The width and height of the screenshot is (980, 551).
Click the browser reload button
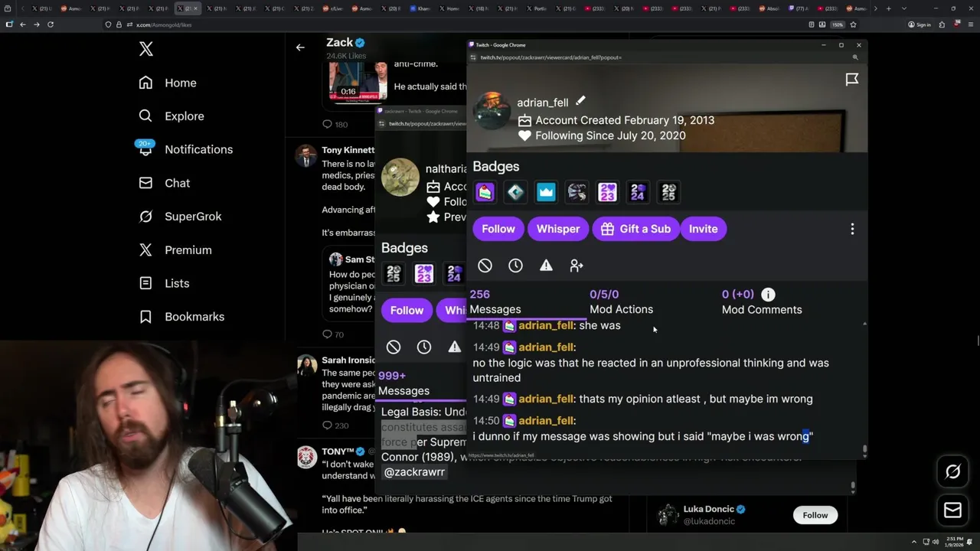click(51, 24)
